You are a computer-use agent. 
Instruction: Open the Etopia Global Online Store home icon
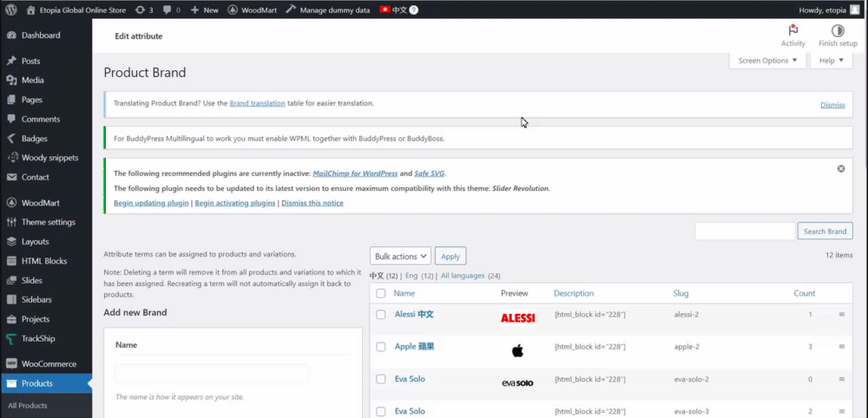31,10
